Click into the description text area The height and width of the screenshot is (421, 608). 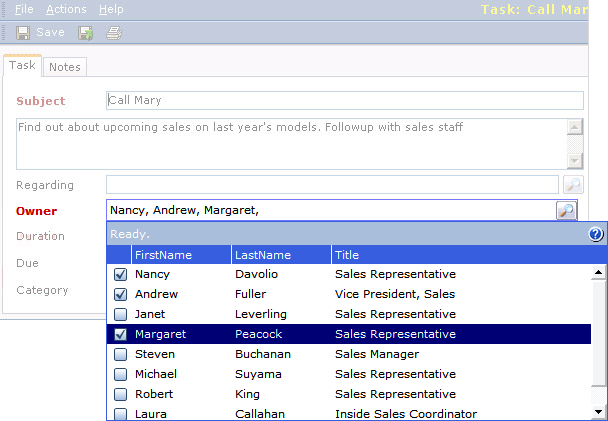pyautogui.click(x=291, y=144)
